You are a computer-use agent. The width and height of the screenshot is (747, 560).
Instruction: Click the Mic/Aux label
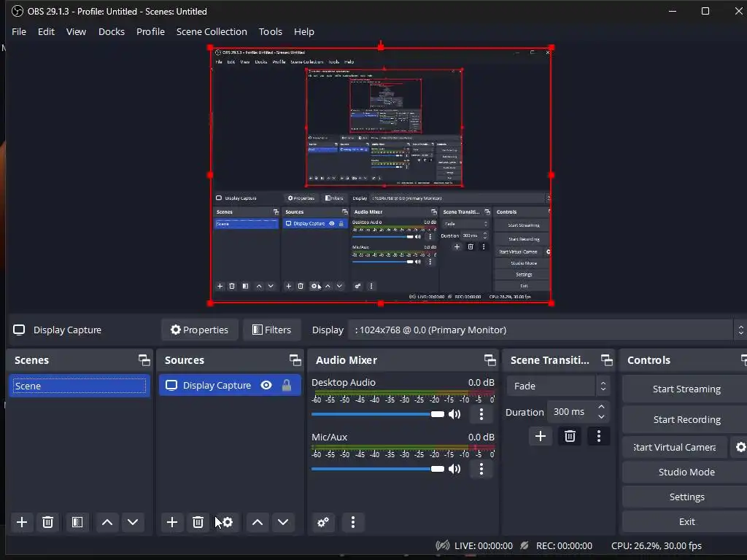coord(329,437)
